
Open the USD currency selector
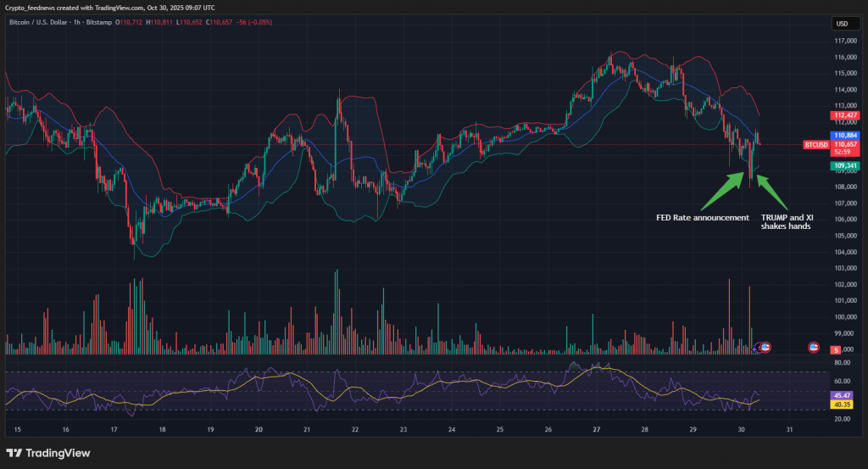tap(842, 24)
